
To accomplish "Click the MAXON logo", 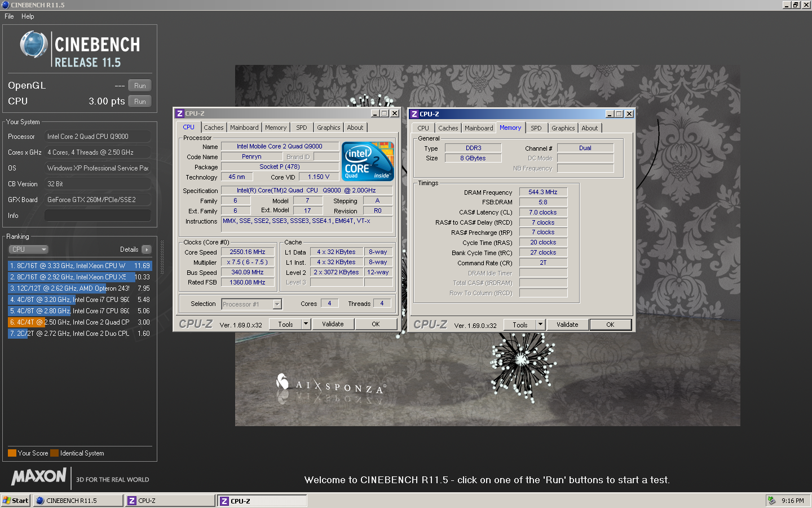I will (x=39, y=477).
